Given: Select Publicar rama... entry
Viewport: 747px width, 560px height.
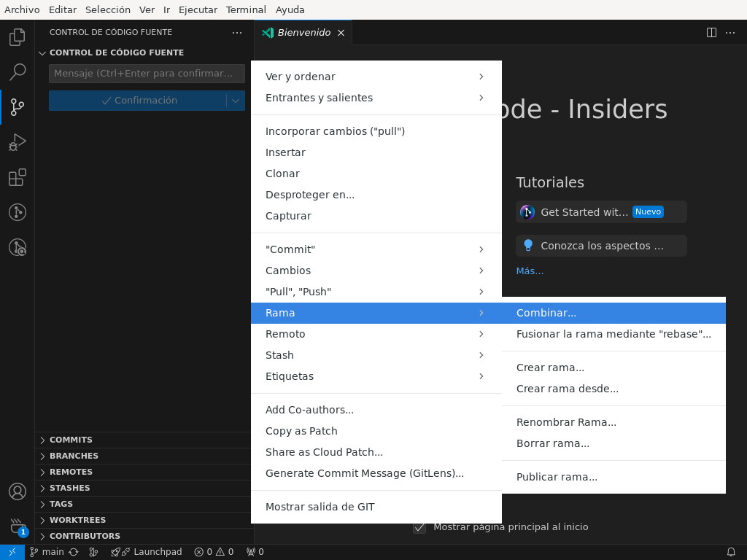Looking at the screenshot, I should [x=614, y=477].
